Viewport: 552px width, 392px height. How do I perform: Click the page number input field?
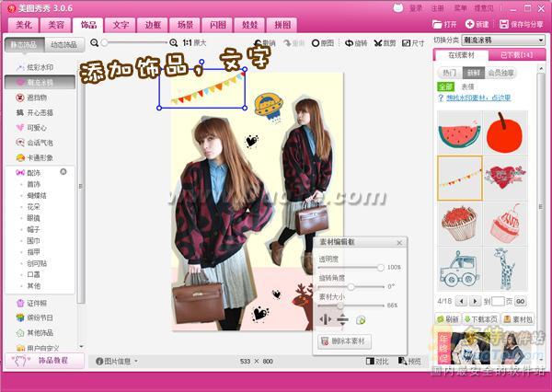pyautogui.click(x=498, y=302)
